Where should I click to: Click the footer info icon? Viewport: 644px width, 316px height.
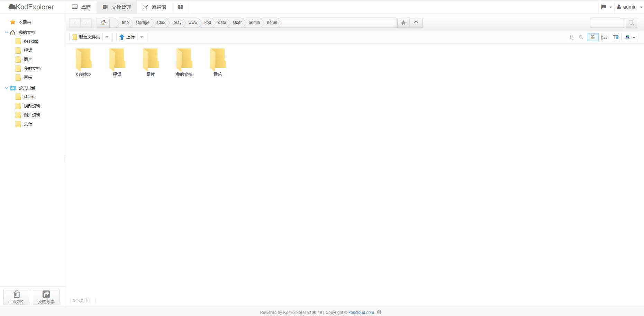pyautogui.click(x=379, y=312)
